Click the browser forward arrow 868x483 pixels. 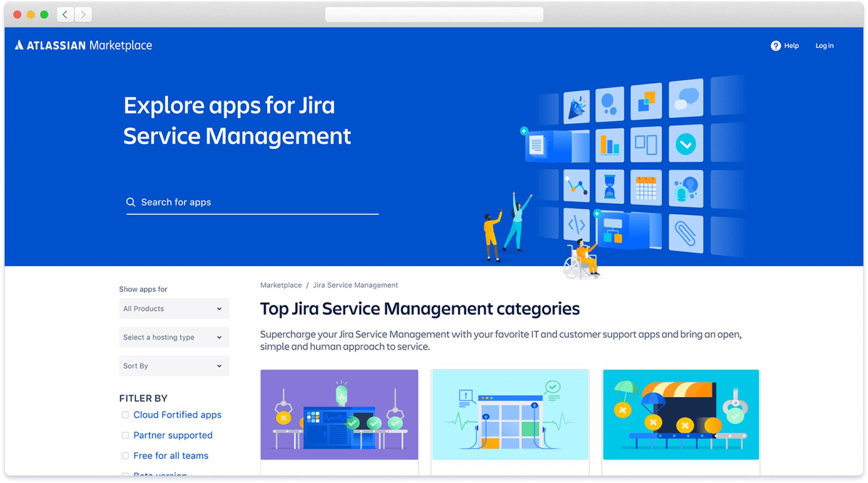83,14
